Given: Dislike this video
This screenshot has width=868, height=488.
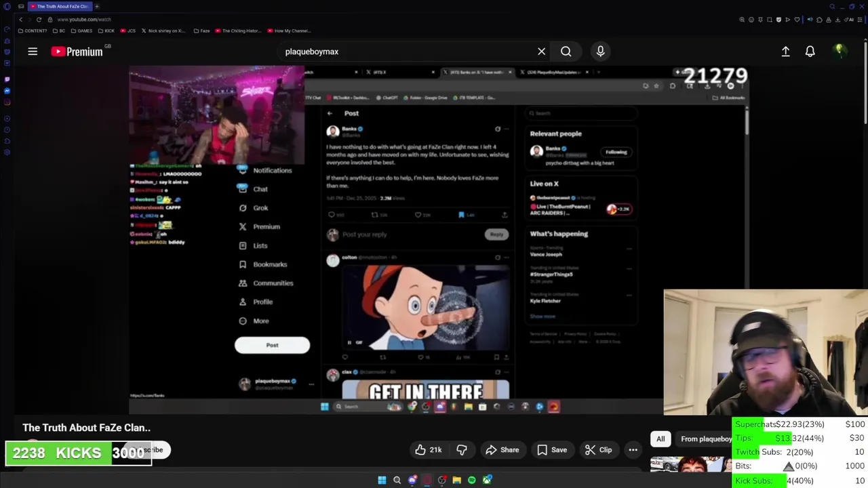Looking at the screenshot, I should [461, 450].
